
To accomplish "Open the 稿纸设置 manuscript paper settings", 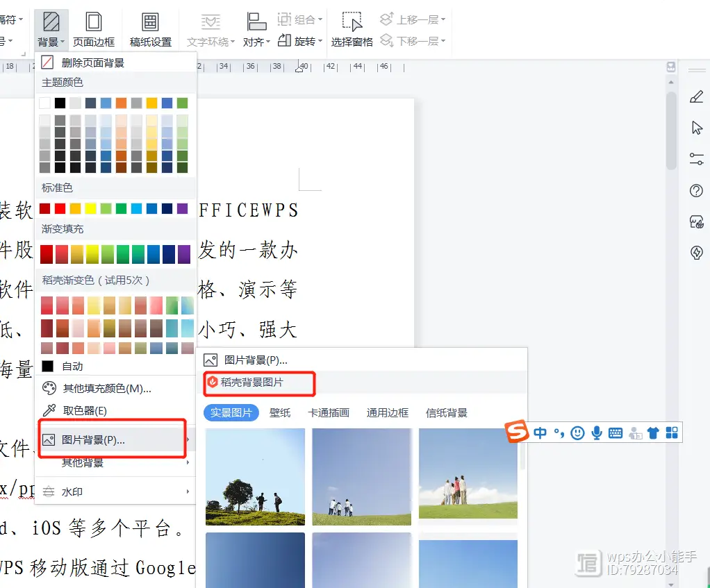I will click(x=150, y=30).
